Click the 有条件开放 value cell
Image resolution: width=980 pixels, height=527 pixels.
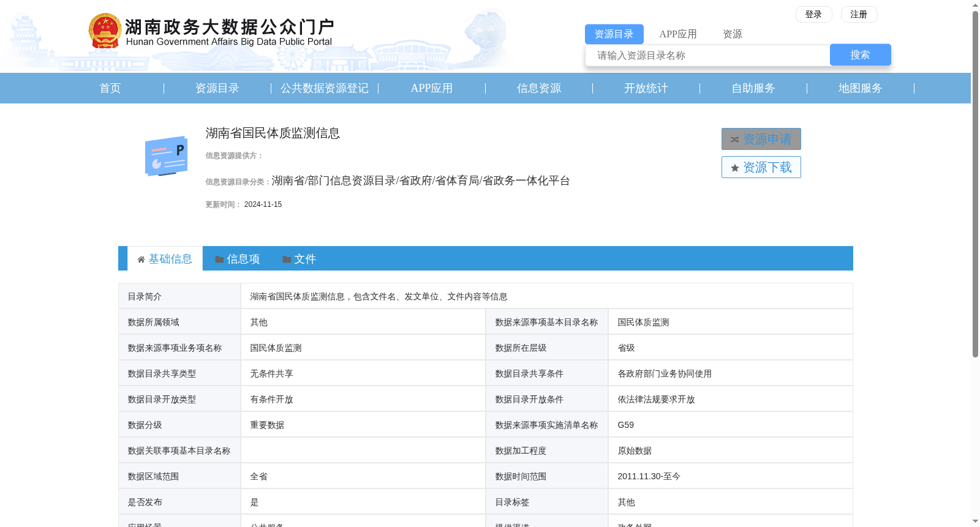[363, 399]
